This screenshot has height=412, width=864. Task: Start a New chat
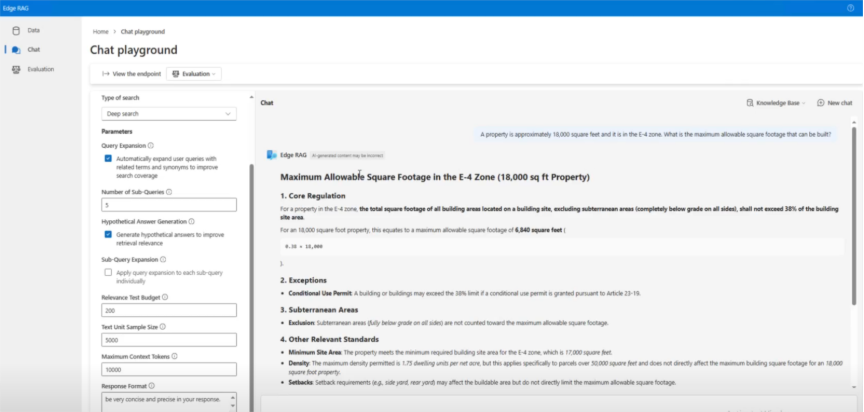click(x=834, y=103)
